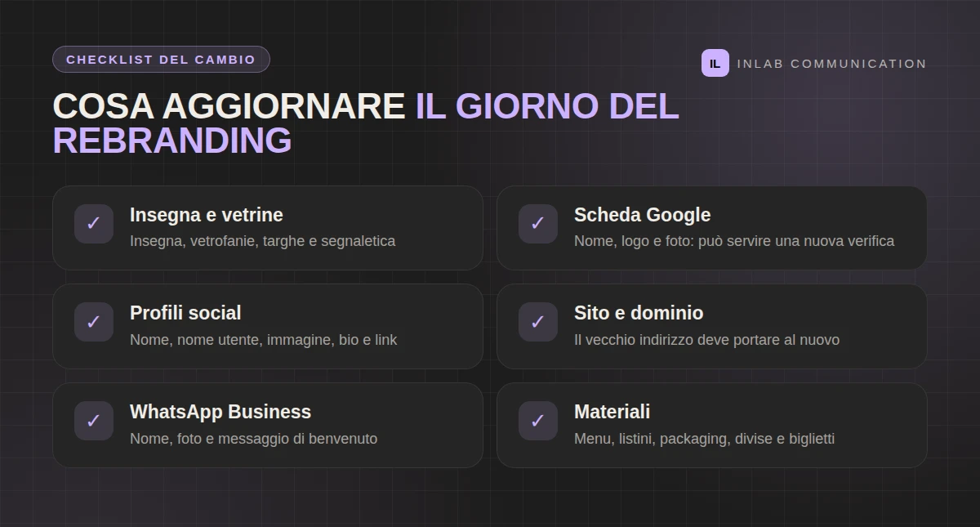
Task: Click the Insegna e vetrine title
Action: coord(207,215)
